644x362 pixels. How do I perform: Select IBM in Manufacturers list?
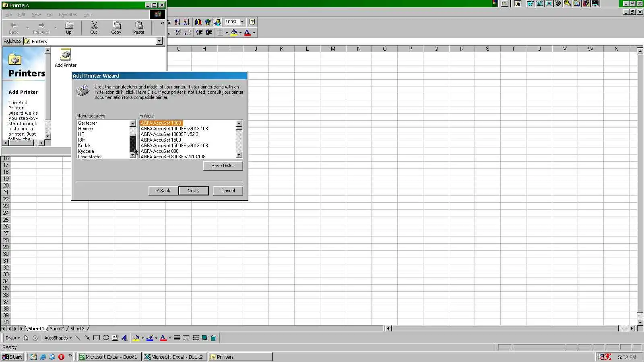coord(82,140)
